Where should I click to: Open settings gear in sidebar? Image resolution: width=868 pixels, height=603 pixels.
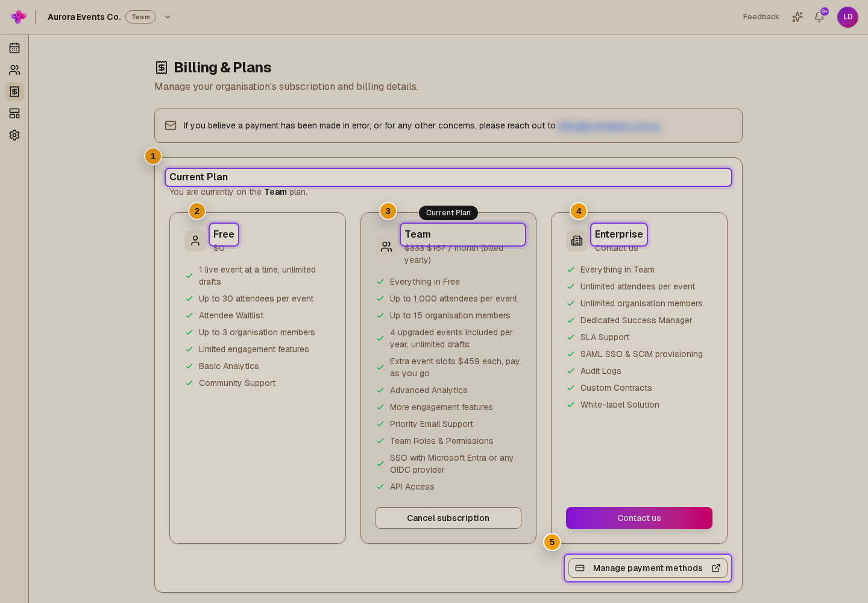click(14, 135)
